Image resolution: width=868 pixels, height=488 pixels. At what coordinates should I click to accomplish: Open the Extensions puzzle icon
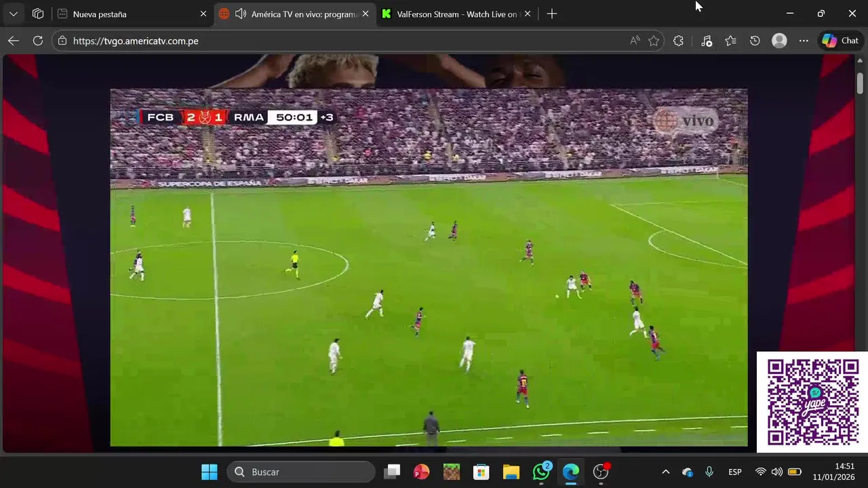click(678, 41)
